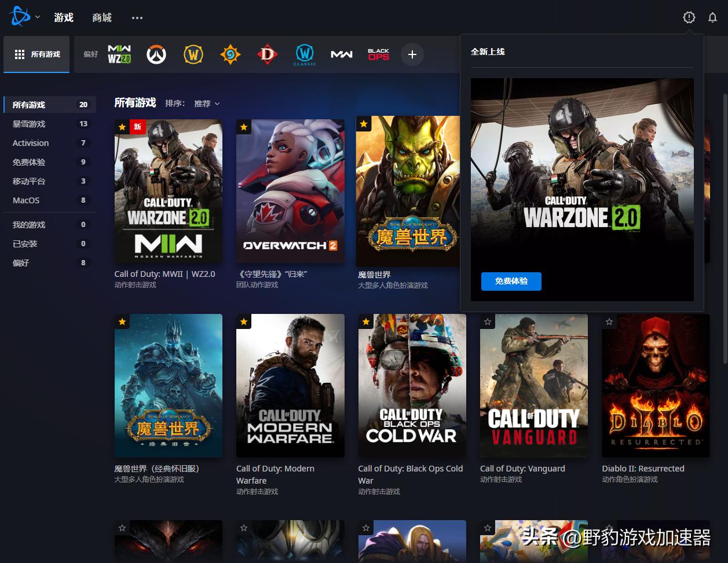728x563 pixels.
Task: Open the Battle.net logo menu
Action: click(20, 17)
